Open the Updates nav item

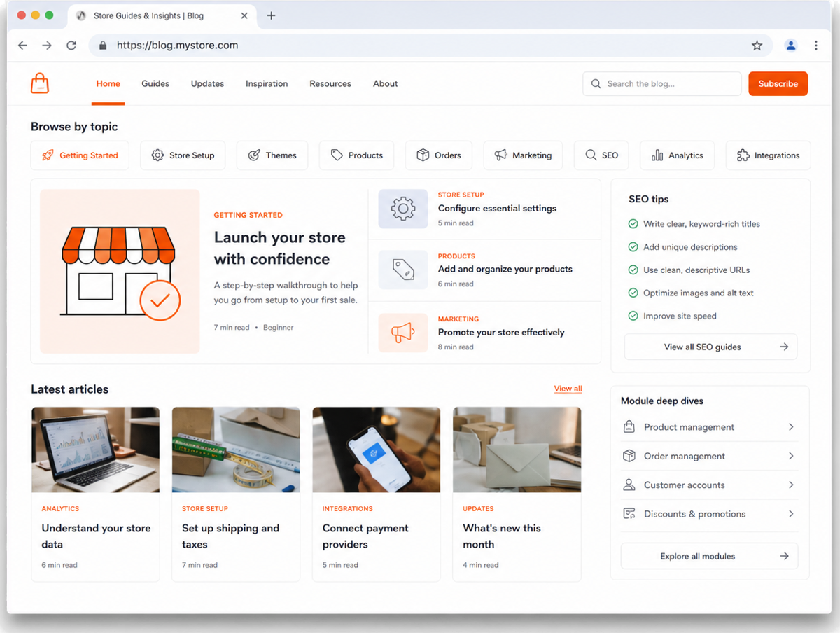tap(207, 83)
